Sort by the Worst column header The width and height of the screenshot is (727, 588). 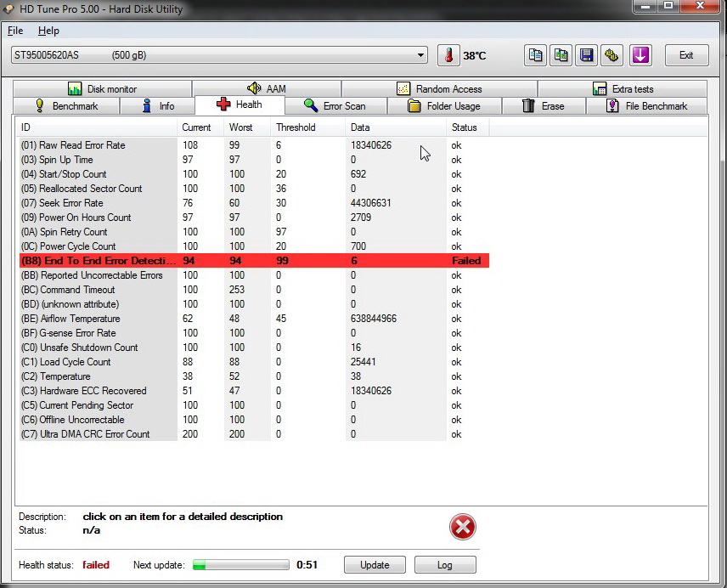247,127
